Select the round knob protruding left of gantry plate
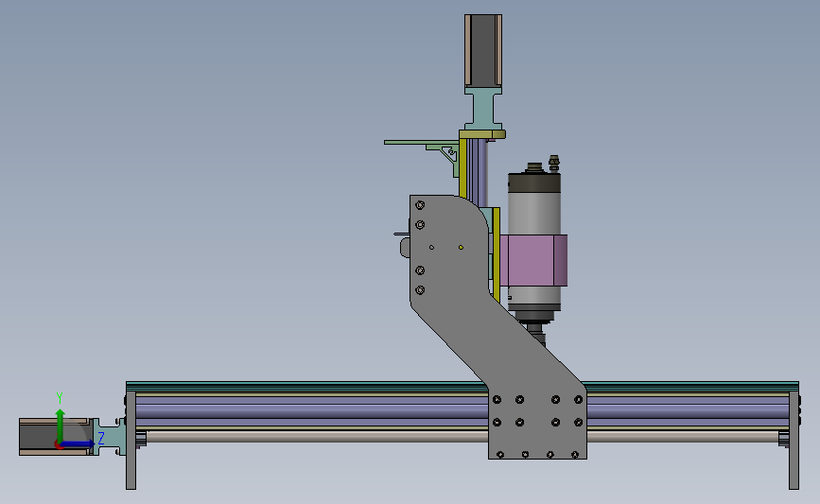Viewport: 820px width, 504px height. [x=406, y=247]
